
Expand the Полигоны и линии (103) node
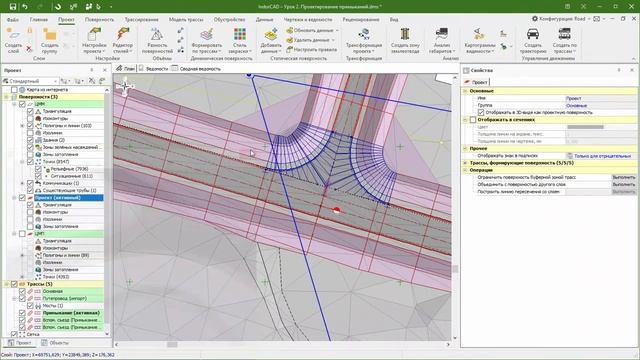click(x=22, y=126)
